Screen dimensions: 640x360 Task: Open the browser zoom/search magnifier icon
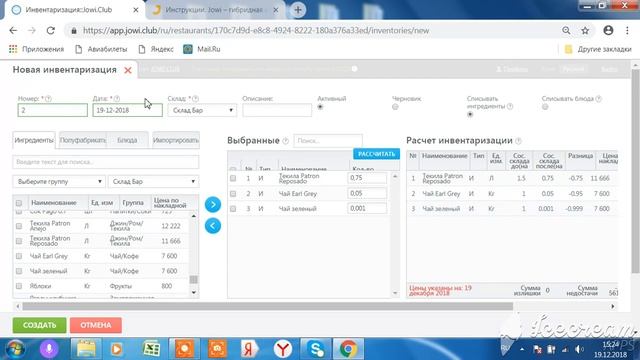(566, 31)
